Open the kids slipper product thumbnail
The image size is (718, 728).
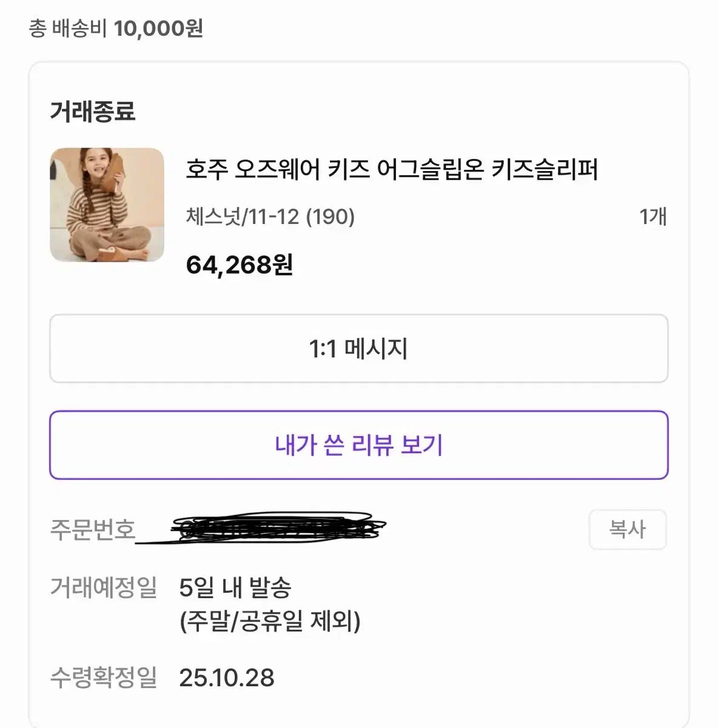pos(107,205)
